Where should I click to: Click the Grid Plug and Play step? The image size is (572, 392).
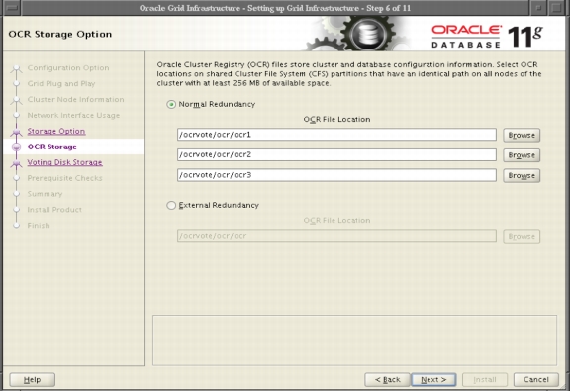(x=61, y=83)
